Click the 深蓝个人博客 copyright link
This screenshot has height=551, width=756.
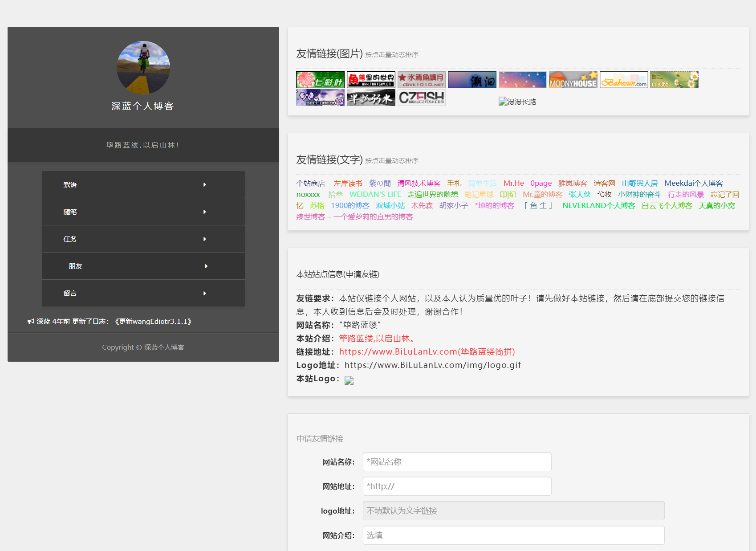pos(164,347)
